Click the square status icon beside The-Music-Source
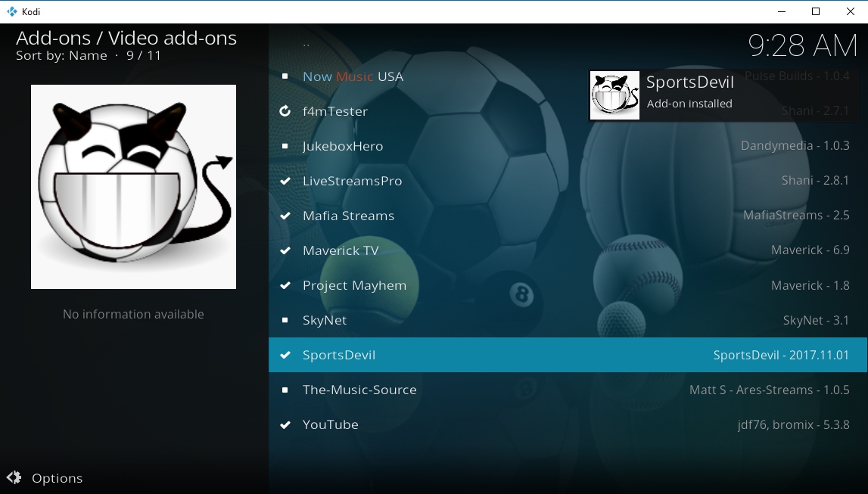The height and width of the screenshot is (494, 868). (285, 390)
